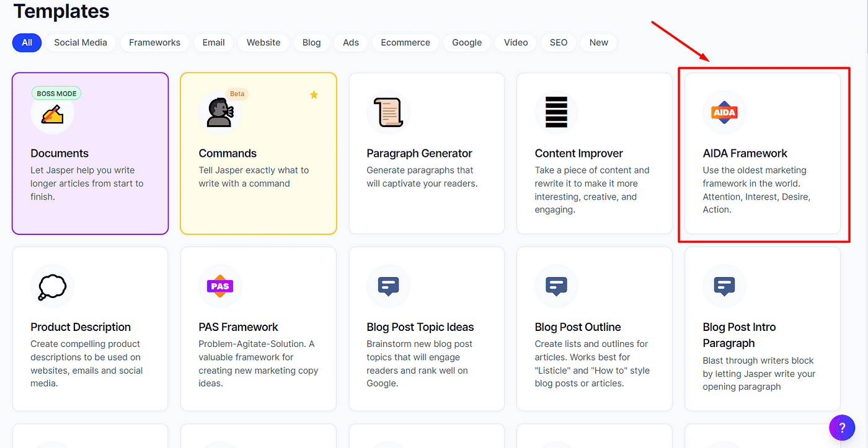
Task: Click "Generate paragraphs that will captivate" text
Action: point(422,177)
